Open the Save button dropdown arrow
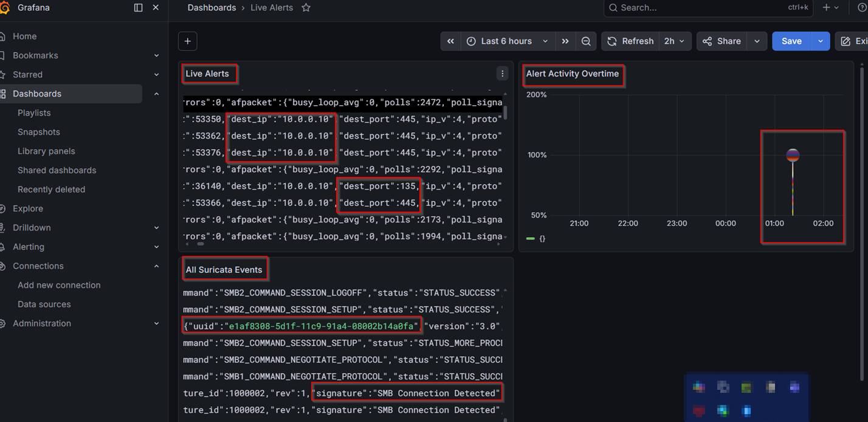 pos(821,41)
